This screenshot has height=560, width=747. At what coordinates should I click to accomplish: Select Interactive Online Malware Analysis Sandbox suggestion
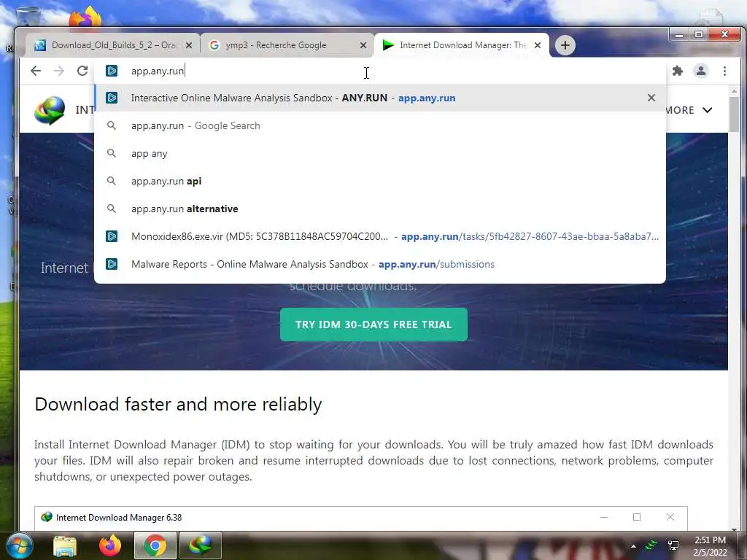380,98
